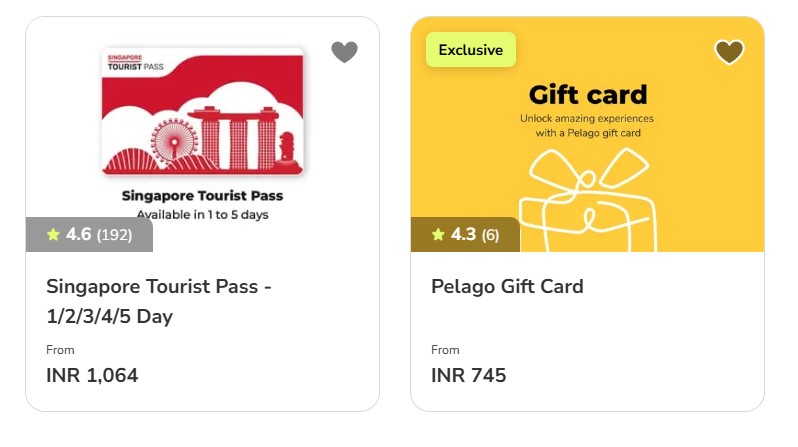Open the Pelago Gift Card title link

pyautogui.click(x=507, y=286)
